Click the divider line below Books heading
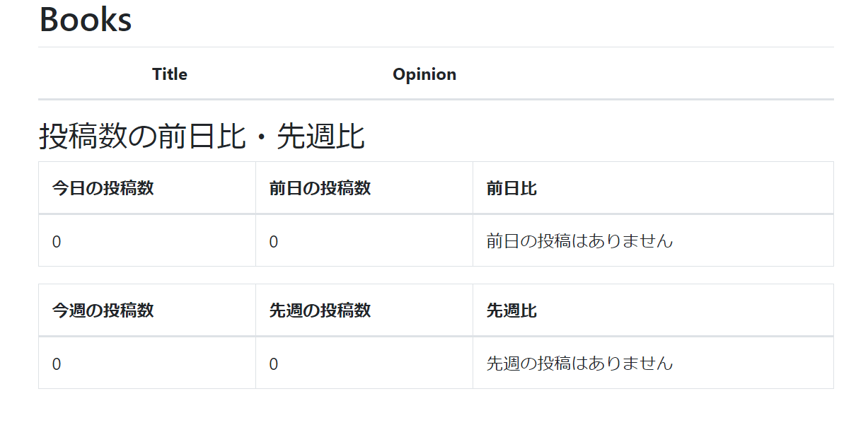This screenshot has height=430, width=868. click(x=436, y=47)
